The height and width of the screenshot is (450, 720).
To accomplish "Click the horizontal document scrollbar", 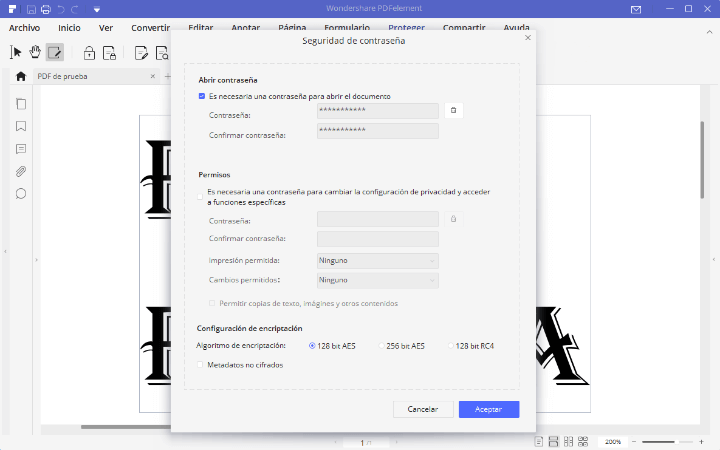I will tap(126, 427).
